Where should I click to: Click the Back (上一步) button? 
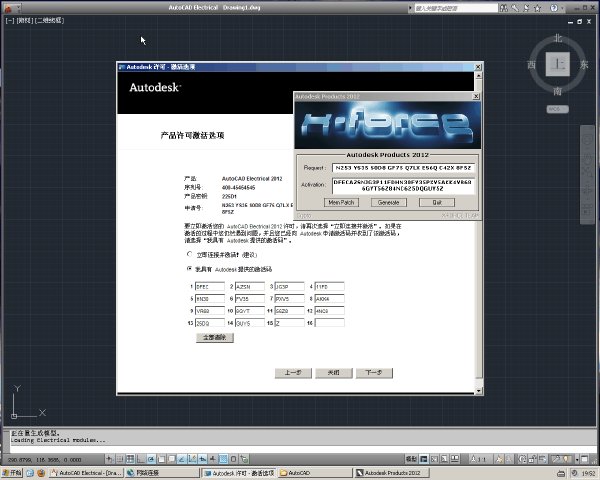[293, 373]
